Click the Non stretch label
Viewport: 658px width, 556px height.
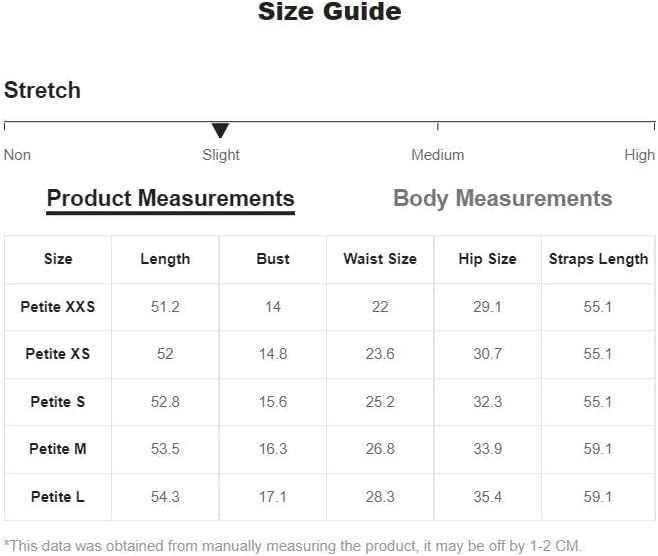click(17, 155)
